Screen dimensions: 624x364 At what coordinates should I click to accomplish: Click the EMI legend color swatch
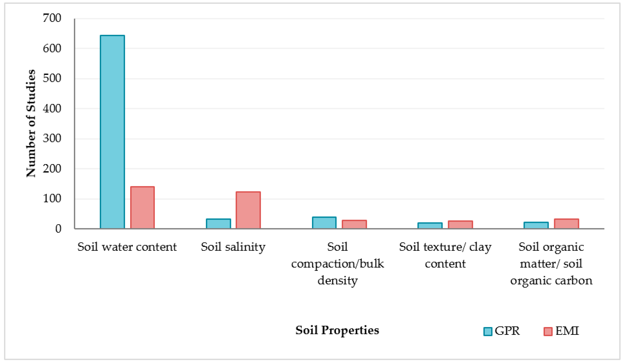click(548, 331)
